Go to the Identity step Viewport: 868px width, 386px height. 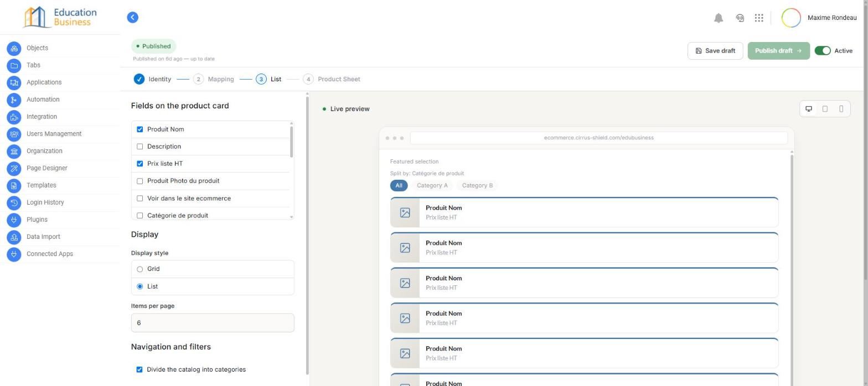coord(153,79)
